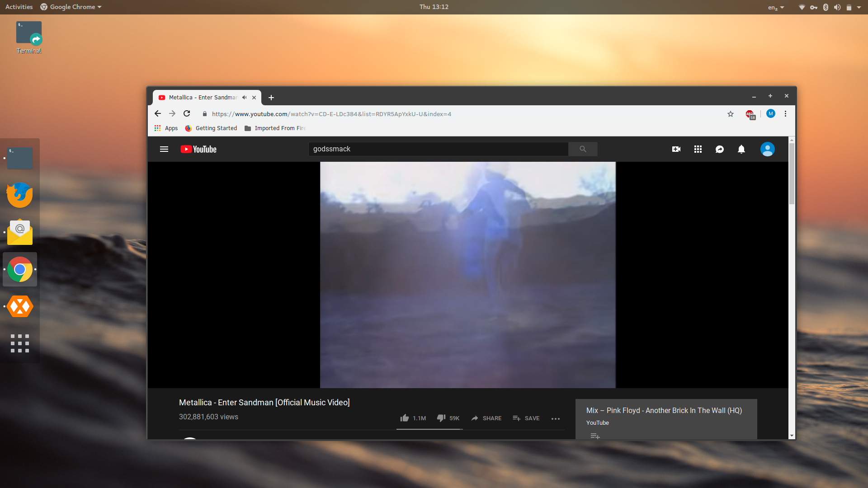Image resolution: width=868 pixels, height=488 pixels.
Task: Like the video with thumbs up
Action: [413, 418]
